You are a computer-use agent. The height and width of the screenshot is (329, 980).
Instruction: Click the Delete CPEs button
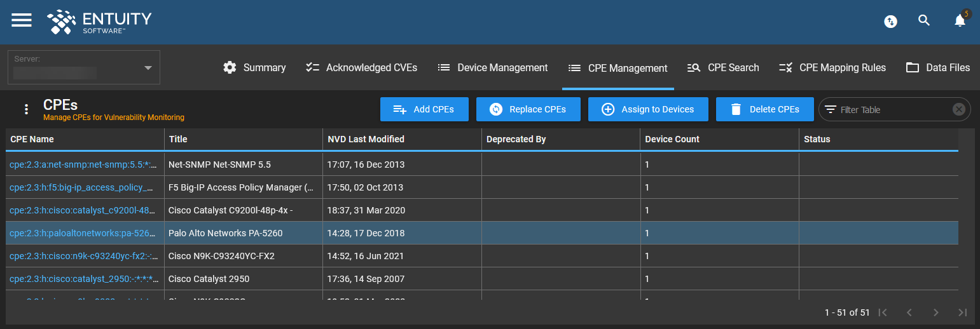pyautogui.click(x=765, y=109)
